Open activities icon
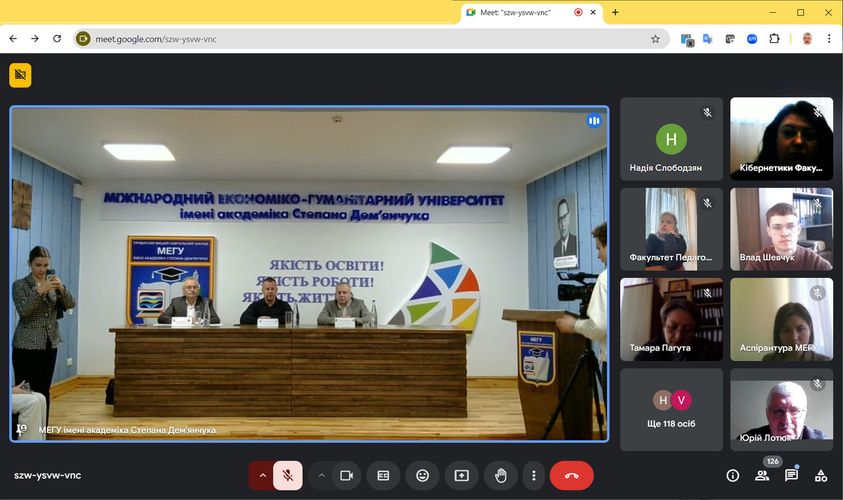The image size is (843, 500). (x=821, y=475)
